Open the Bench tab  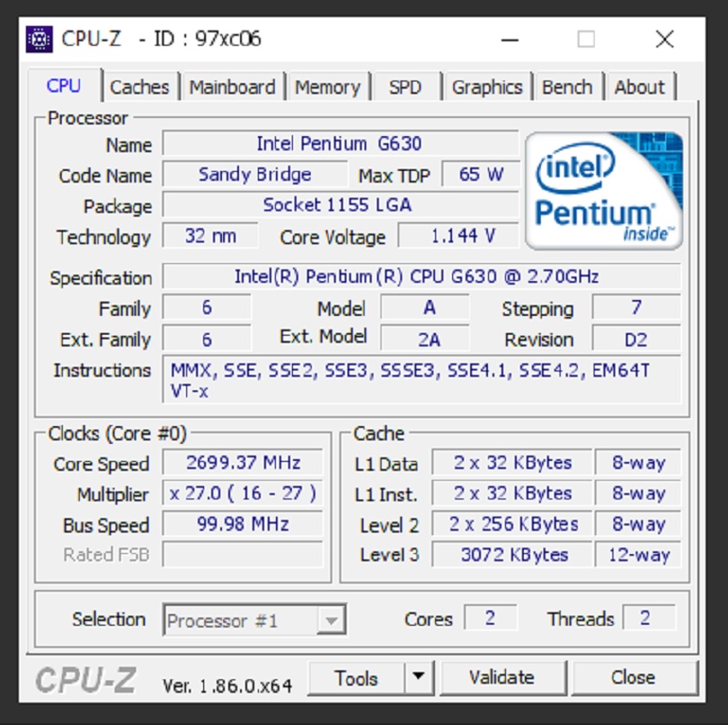[x=568, y=87]
